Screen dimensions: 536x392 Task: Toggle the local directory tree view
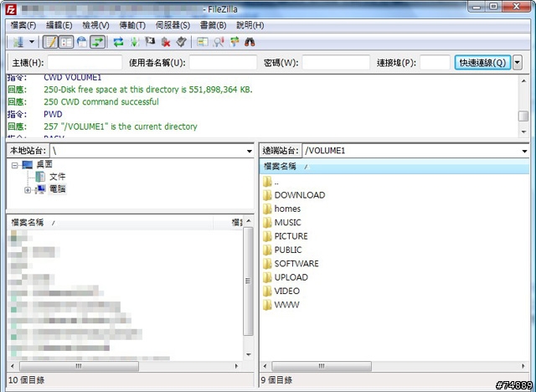pyautogui.click(x=66, y=42)
